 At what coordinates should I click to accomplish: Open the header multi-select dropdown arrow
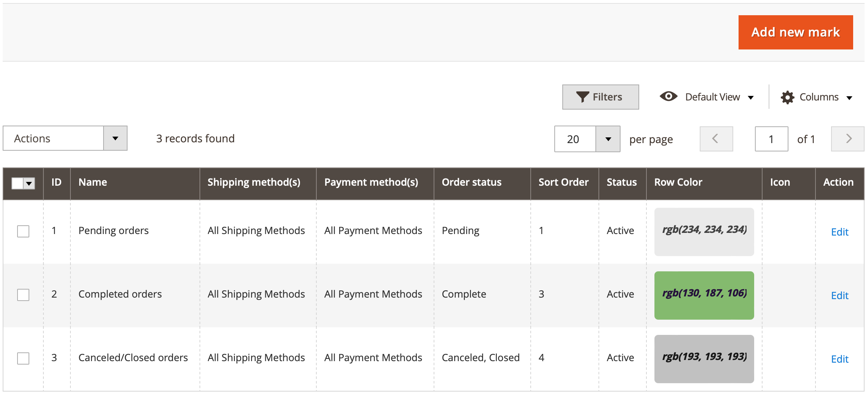point(29,183)
